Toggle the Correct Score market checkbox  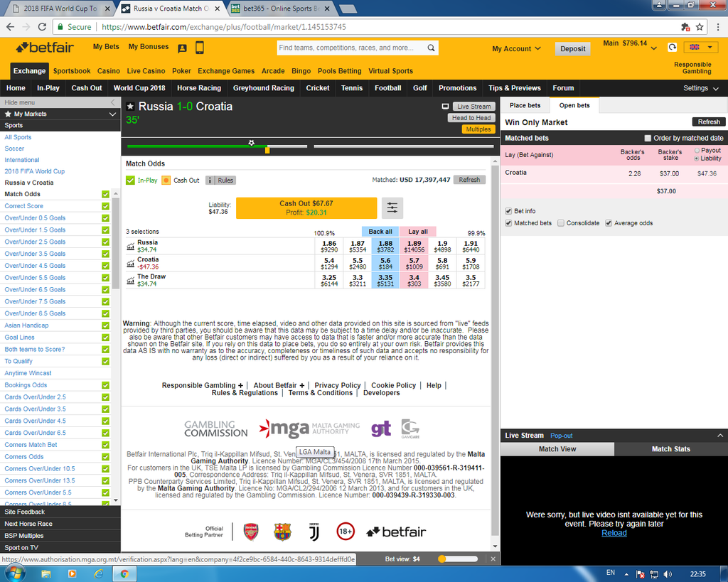coord(105,206)
